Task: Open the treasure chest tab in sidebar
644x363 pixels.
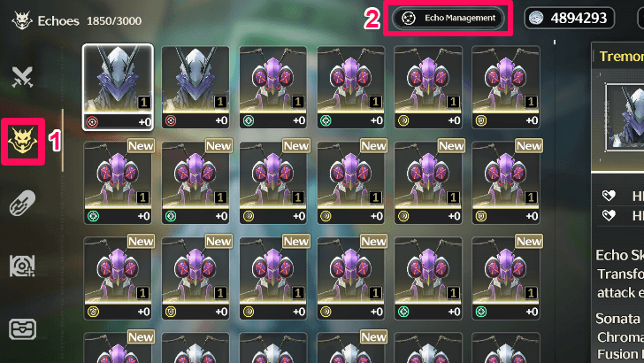Action: (x=22, y=329)
